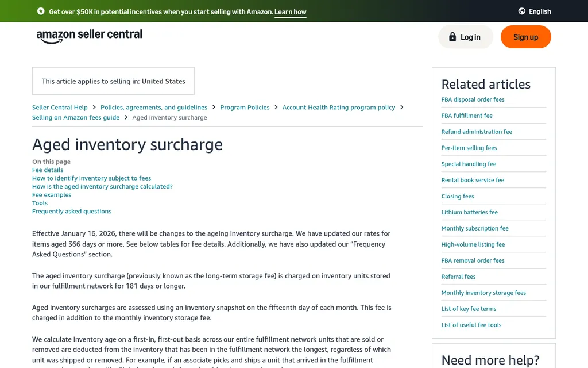
Task: Click chevron after Selling on Amazon fees guide
Action: [x=126, y=117]
